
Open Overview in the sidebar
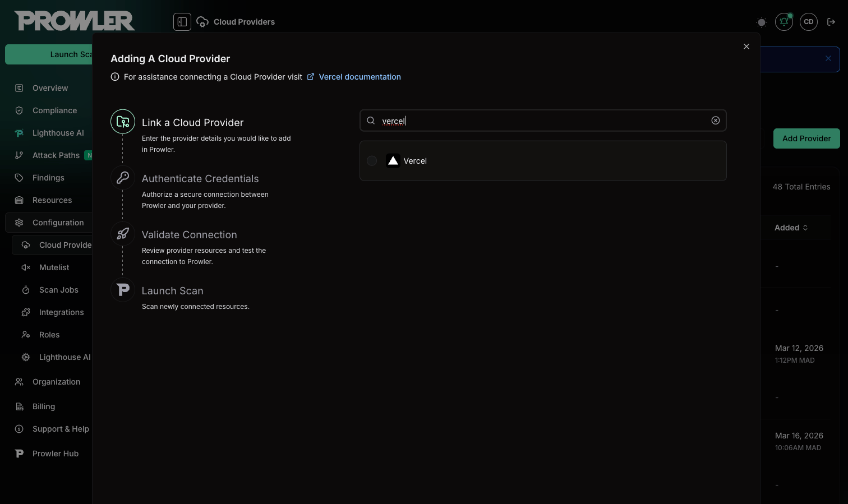pyautogui.click(x=50, y=88)
